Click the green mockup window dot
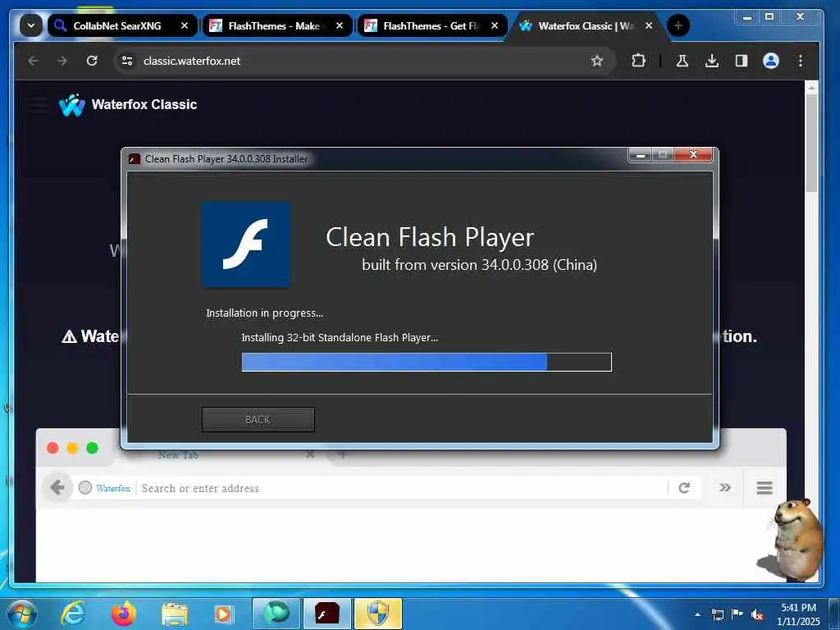The width and height of the screenshot is (840, 630). coord(92,448)
